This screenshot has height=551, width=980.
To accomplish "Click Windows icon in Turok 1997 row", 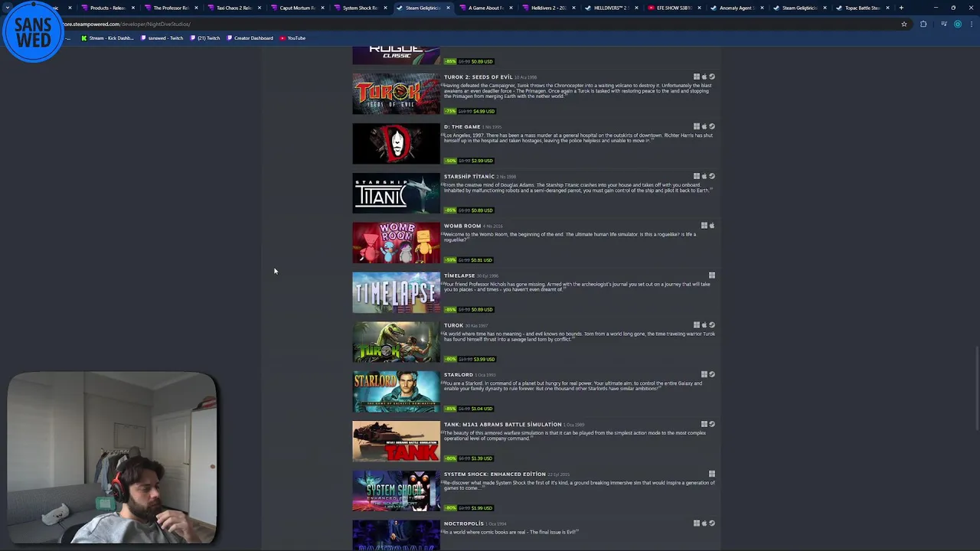I will point(697,325).
